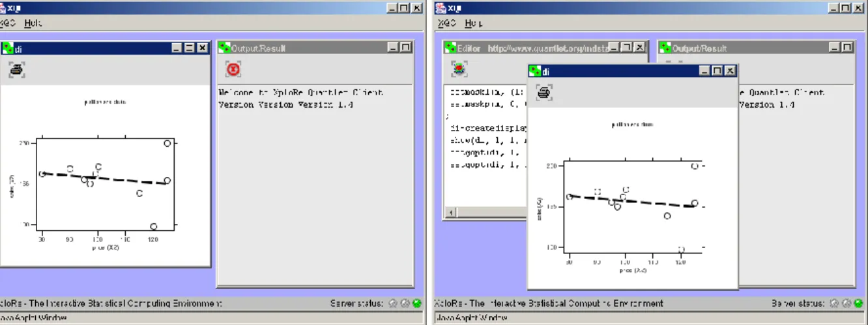The width and height of the screenshot is (868, 325).
Task: Open the Help menu in the right client window
Action: click(474, 23)
